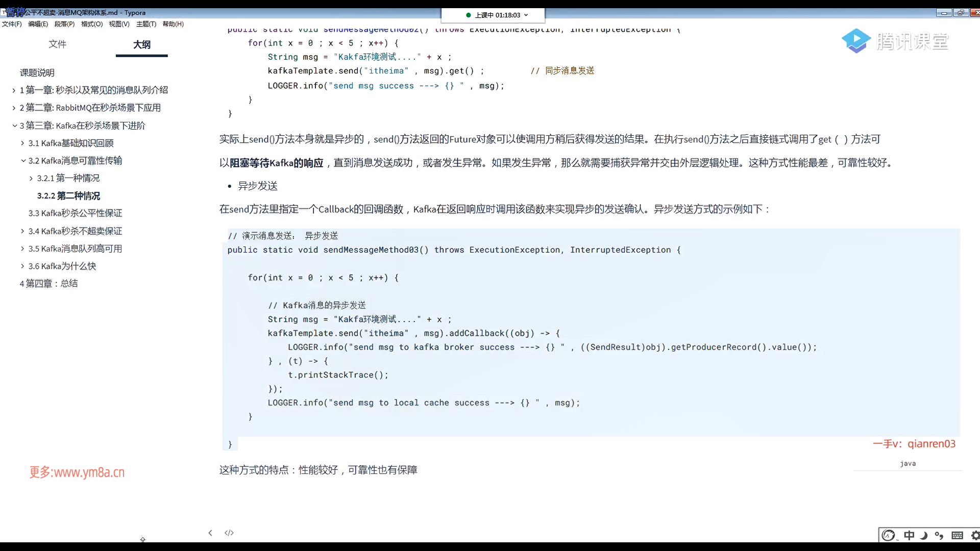The width and height of the screenshot is (980, 551).
Task: Click the IME logo icon
Action: click(889, 535)
